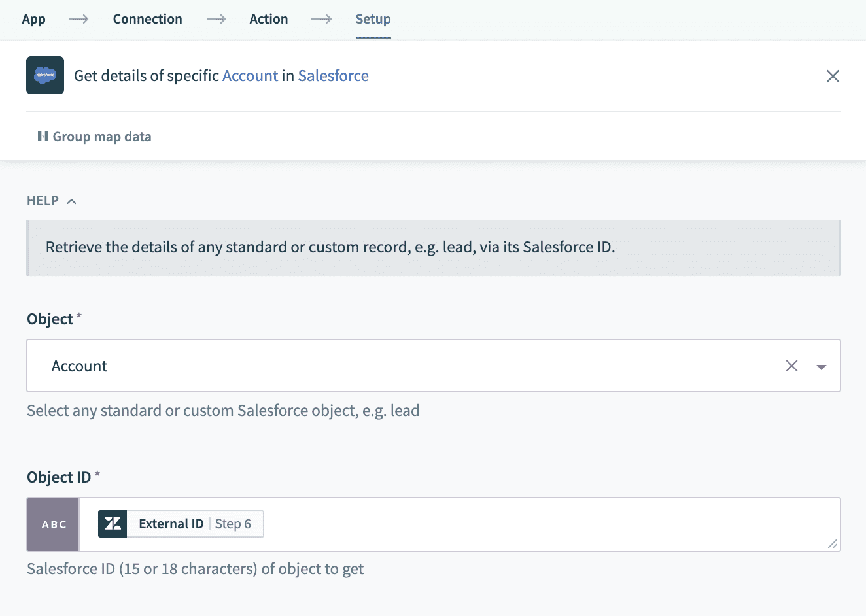Image resolution: width=866 pixels, height=616 pixels.
Task: Click empty area of Object ID input
Action: click(523, 524)
